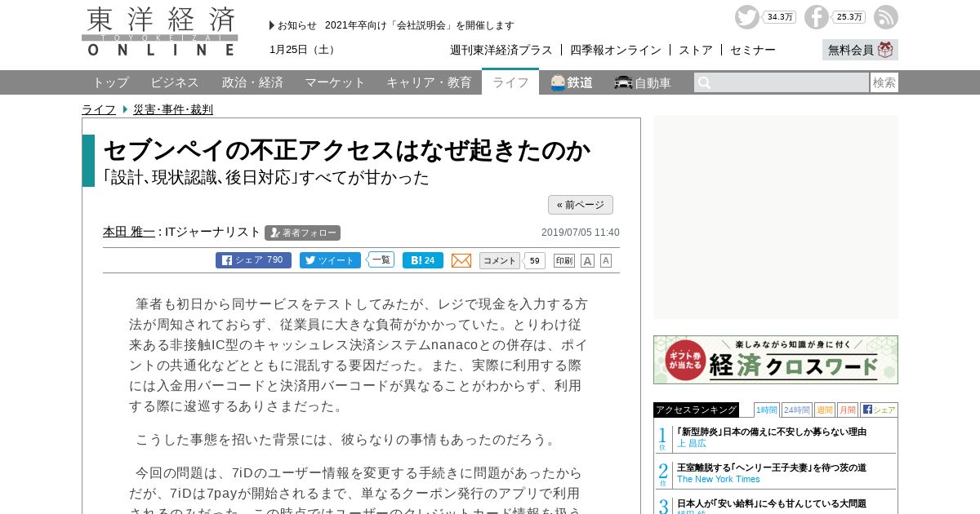Viewport: 980px width, 514px height.
Task: Click the ライフ breadcrumb link
Action: [x=99, y=109]
